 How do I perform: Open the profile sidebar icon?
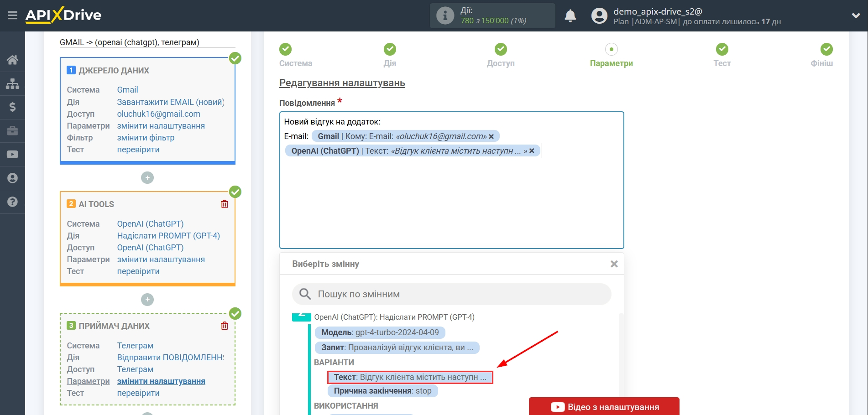tap(12, 178)
